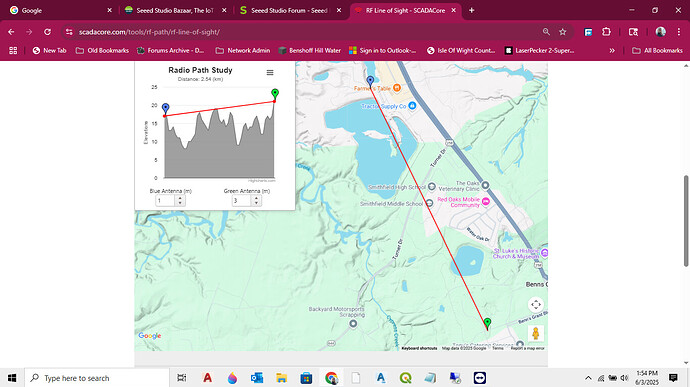Select the blue antenna marker on map
This screenshot has width=690, height=387.
point(370,81)
